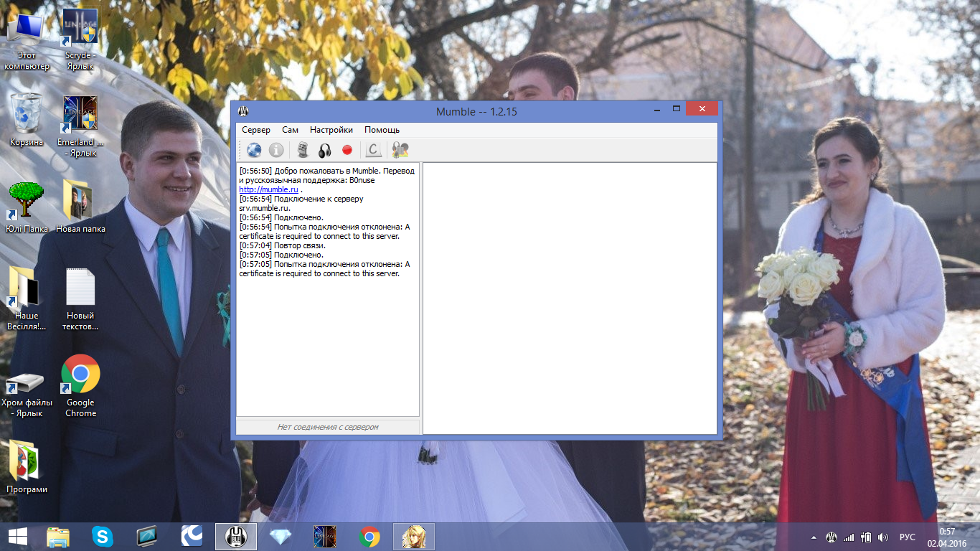Viewport: 980px width, 551px height.
Task: Click the chat input field at bottom
Action: click(328, 427)
